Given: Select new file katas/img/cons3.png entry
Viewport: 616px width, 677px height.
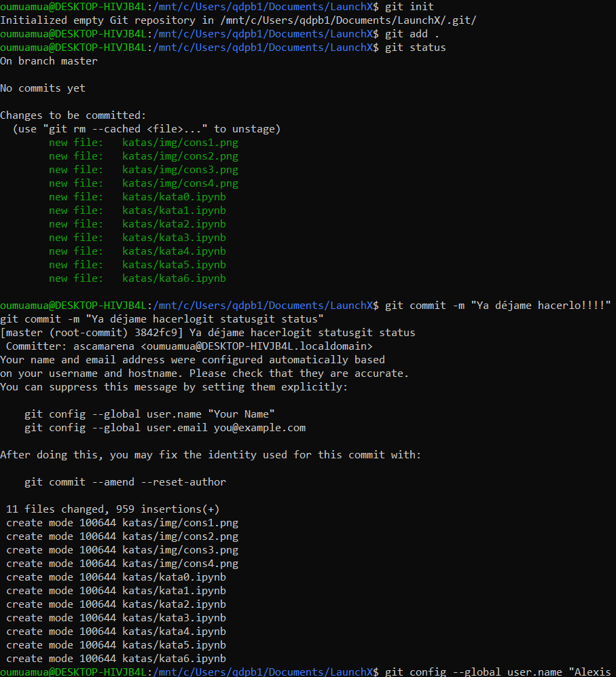Looking at the screenshot, I should (x=143, y=170).
